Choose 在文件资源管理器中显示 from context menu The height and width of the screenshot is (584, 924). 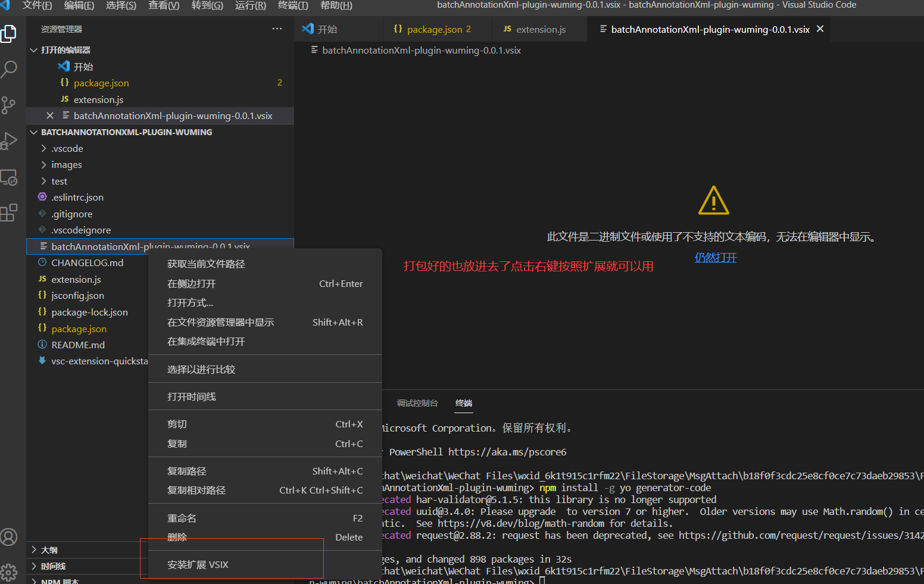pyautogui.click(x=265, y=322)
